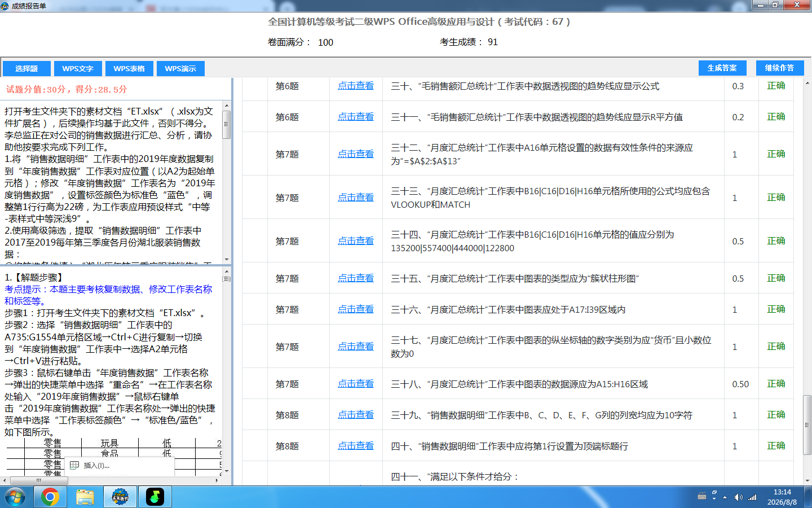Switch to the WPS演示 tab

[x=180, y=68]
